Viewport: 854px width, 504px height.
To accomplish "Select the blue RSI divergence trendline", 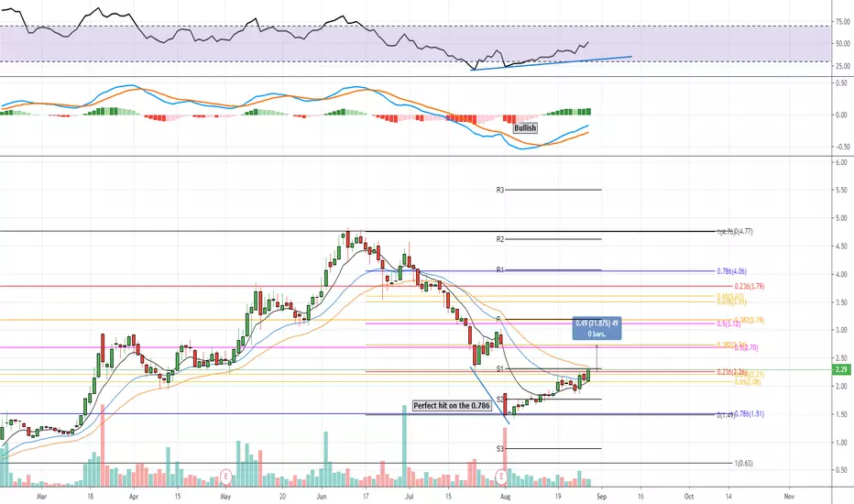I will click(x=552, y=63).
